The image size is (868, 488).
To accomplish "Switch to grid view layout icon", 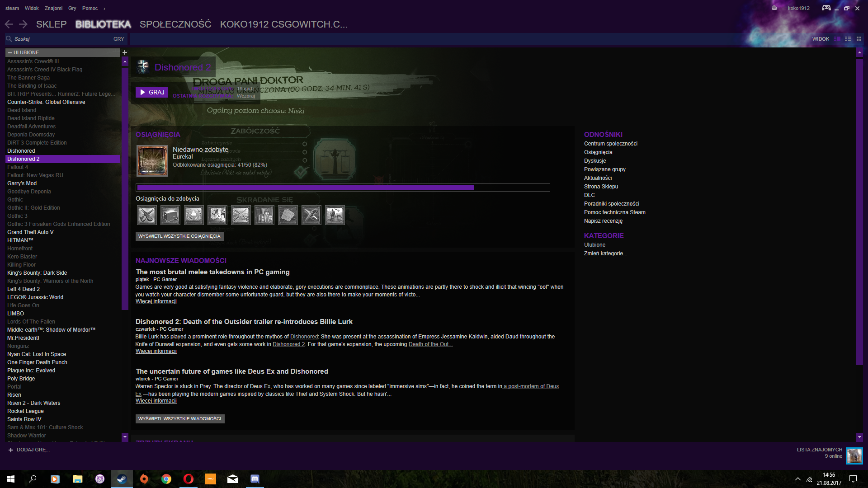I will (859, 39).
